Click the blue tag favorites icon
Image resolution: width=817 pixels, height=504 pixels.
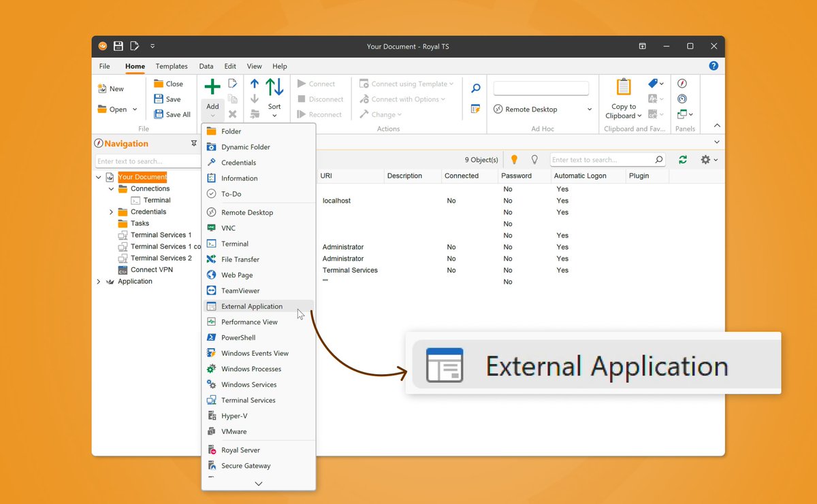[x=653, y=83]
